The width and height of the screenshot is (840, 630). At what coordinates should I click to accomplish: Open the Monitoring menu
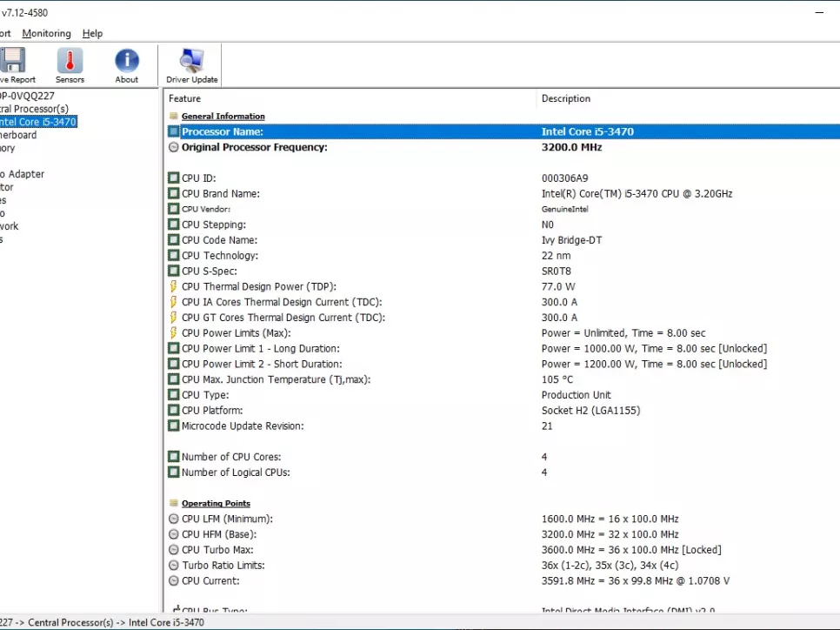[x=46, y=33]
